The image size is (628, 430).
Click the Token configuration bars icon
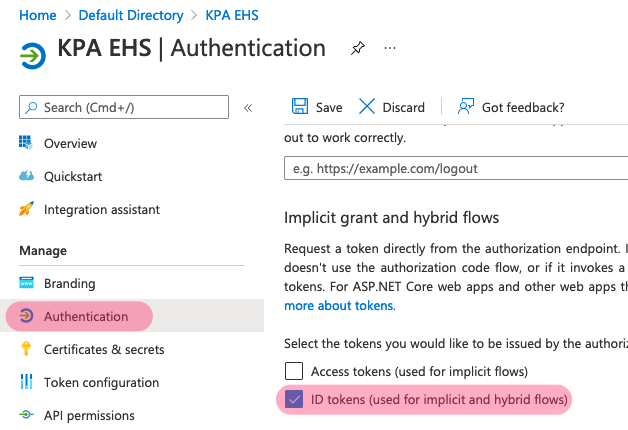[26, 382]
